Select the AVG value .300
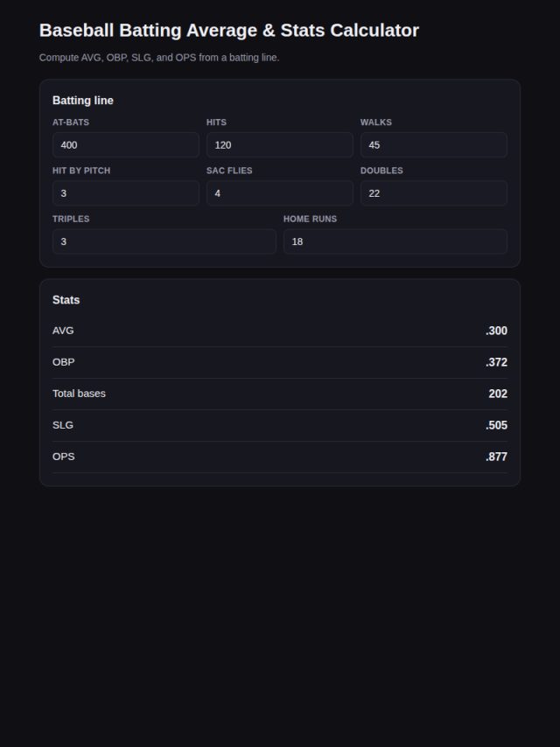 pos(496,331)
